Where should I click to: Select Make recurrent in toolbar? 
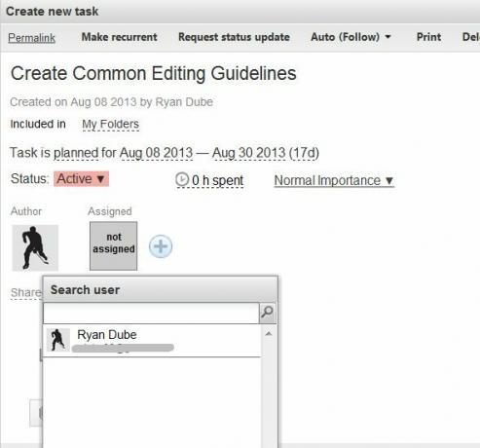pyautogui.click(x=119, y=37)
